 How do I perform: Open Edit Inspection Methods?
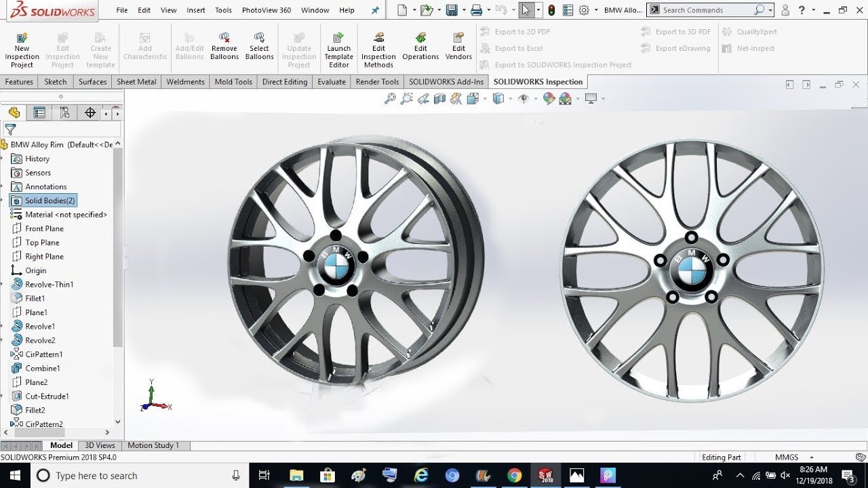coord(378,50)
